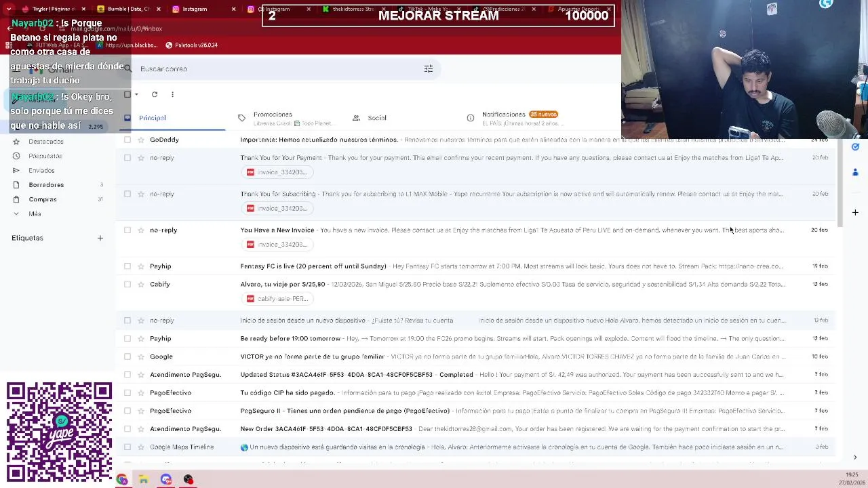
Task: Get add-ons with side panel plus icon
Action: point(855,213)
